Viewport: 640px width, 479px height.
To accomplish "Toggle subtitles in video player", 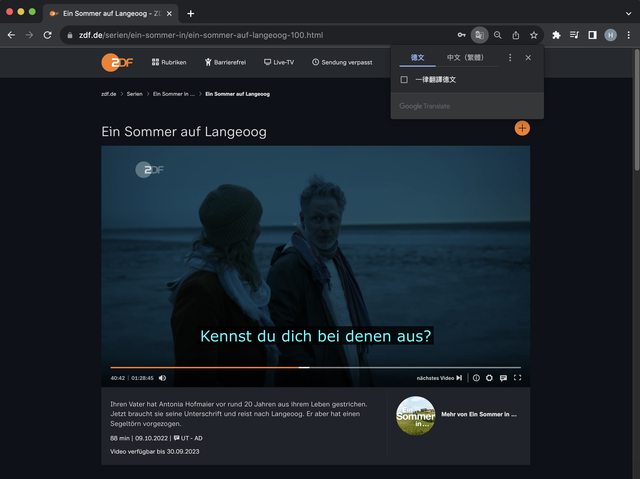I will click(x=503, y=378).
